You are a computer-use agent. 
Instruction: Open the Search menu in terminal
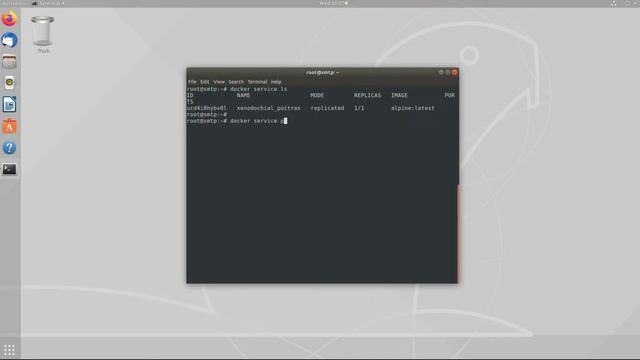click(x=236, y=82)
